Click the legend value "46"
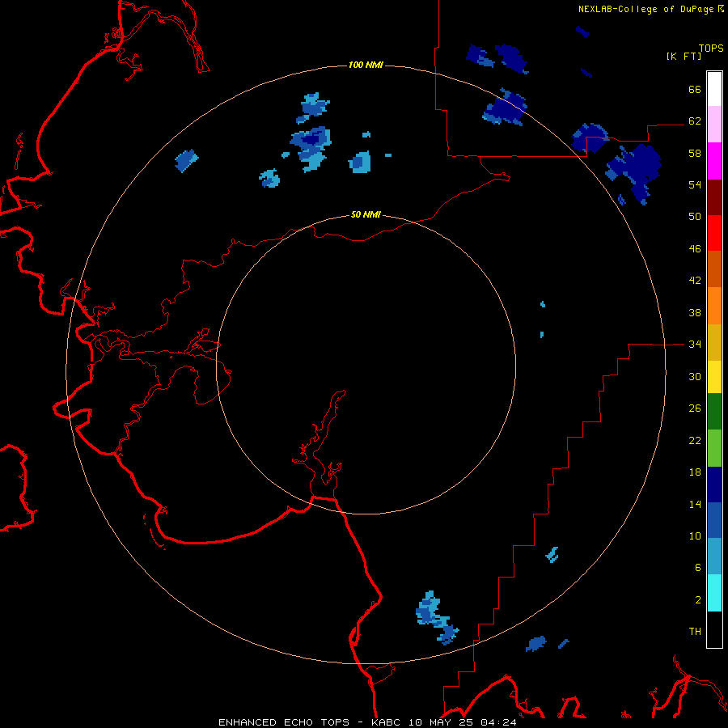The image size is (728, 728). (695, 249)
